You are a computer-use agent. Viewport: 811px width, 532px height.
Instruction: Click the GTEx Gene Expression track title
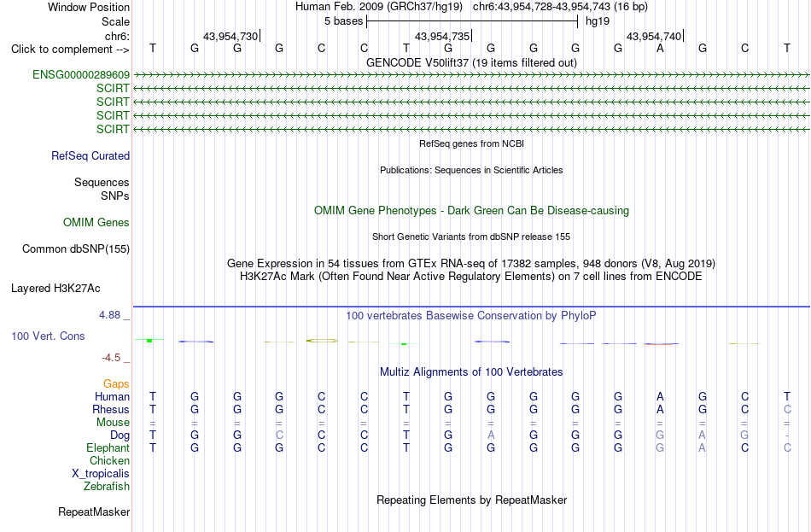point(471,263)
